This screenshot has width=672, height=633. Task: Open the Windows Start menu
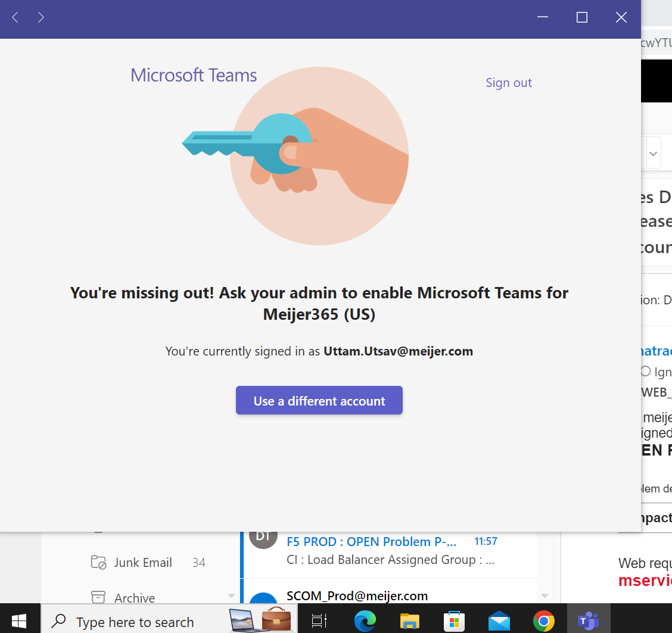tap(19, 620)
